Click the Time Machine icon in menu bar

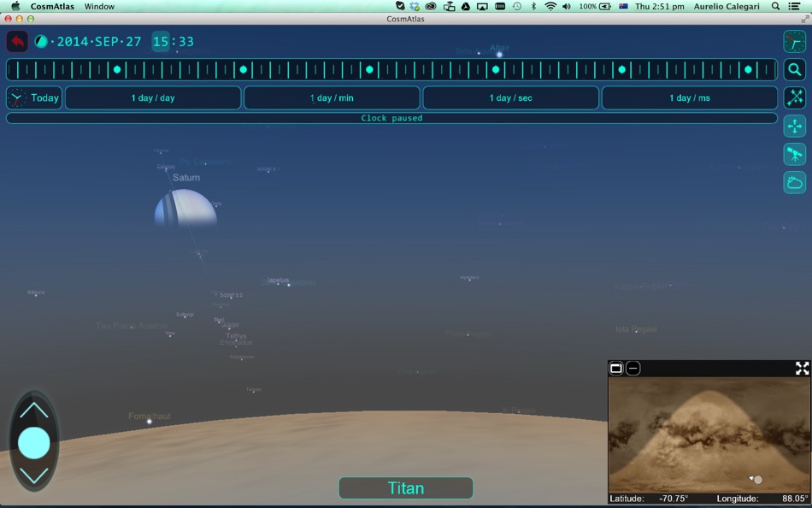point(517,6)
